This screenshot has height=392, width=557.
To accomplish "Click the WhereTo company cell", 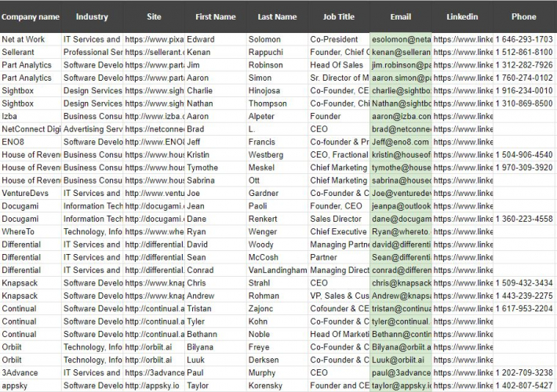I will (31, 231).
